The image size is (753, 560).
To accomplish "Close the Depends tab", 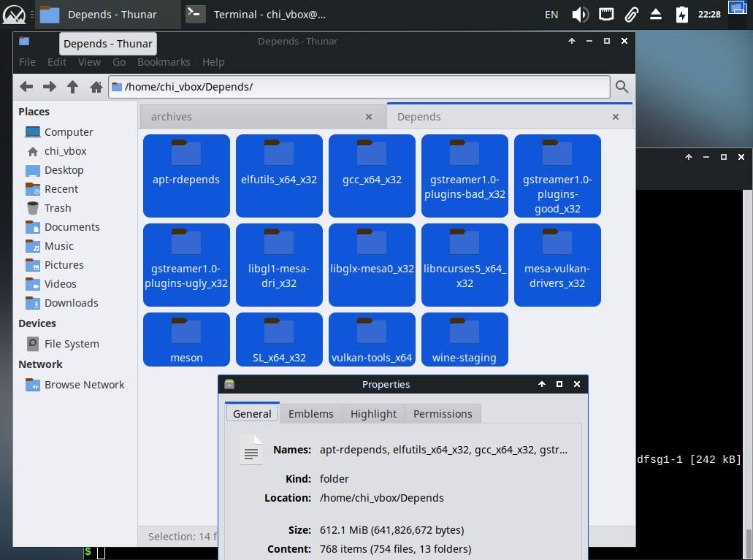I will pos(616,117).
